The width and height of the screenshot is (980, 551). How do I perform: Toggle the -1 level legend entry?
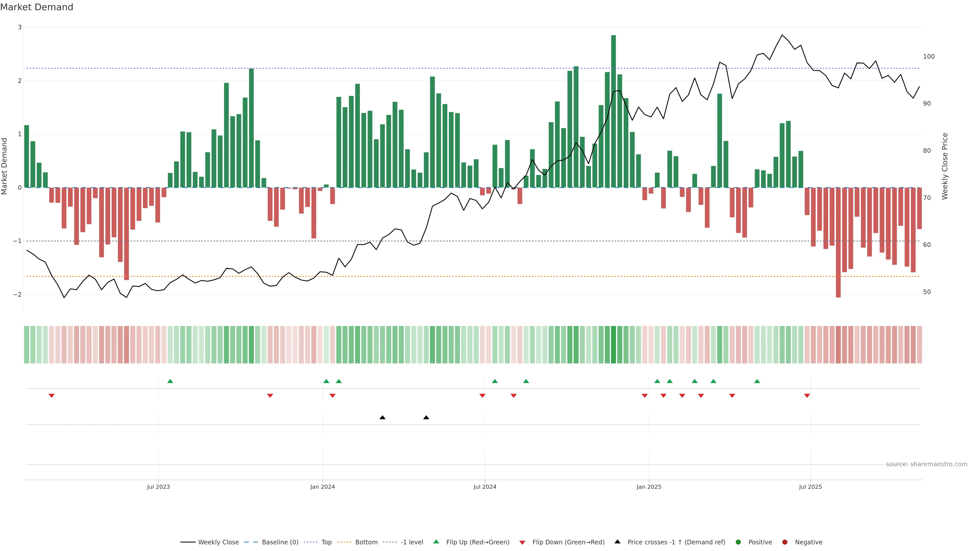tap(412, 542)
